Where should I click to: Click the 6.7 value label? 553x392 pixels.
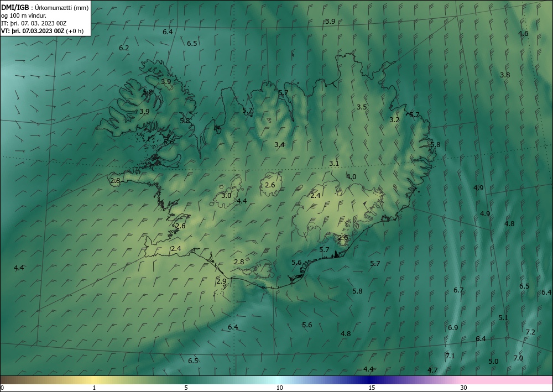(458, 290)
